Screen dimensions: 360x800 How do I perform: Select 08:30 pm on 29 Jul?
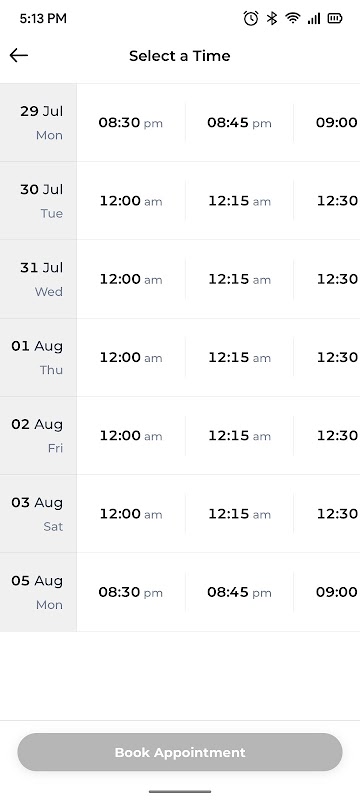pyautogui.click(x=131, y=123)
